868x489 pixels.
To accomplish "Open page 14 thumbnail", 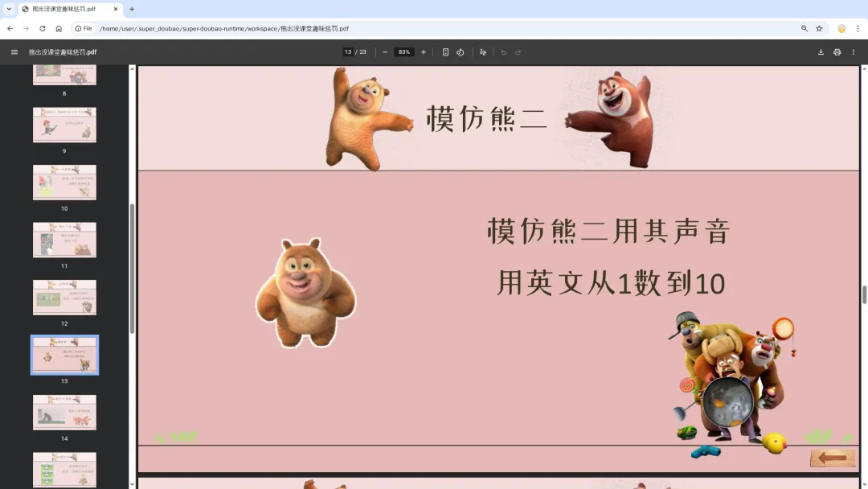I will pos(64,413).
